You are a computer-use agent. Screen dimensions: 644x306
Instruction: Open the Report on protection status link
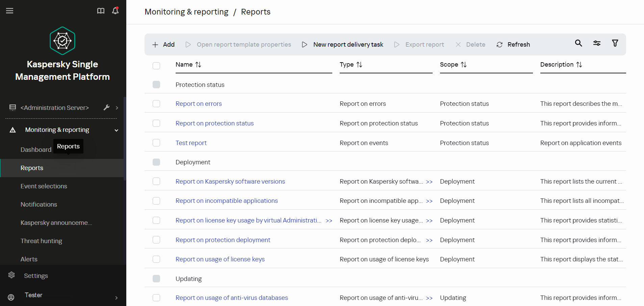point(214,123)
